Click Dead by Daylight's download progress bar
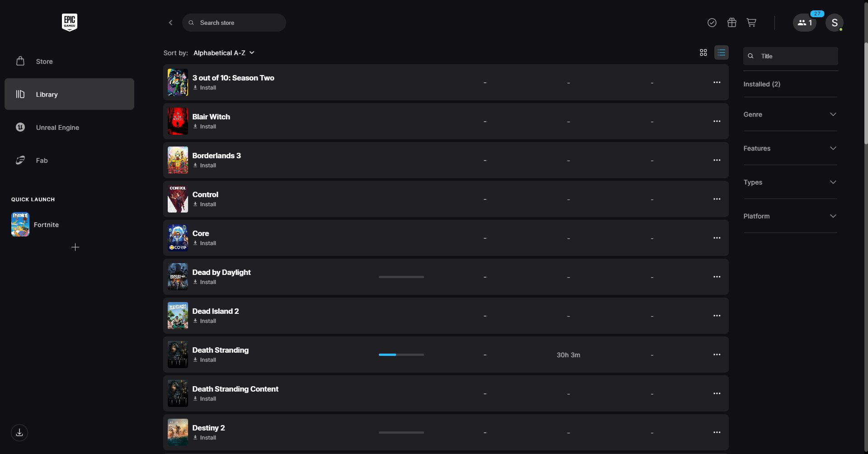Viewport: 868px width, 454px height. (x=401, y=277)
